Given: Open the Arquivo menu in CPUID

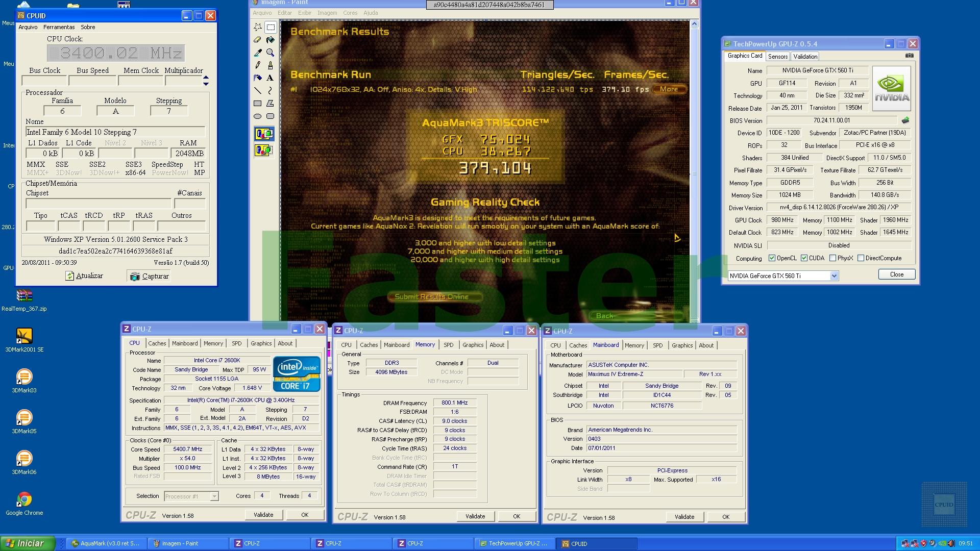Looking at the screenshot, I should tap(28, 27).
